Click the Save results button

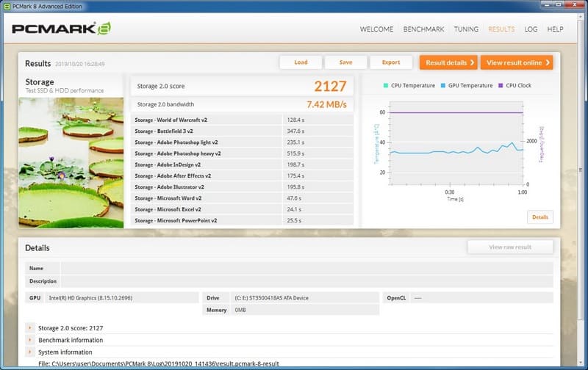pyautogui.click(x=345, y=62)
